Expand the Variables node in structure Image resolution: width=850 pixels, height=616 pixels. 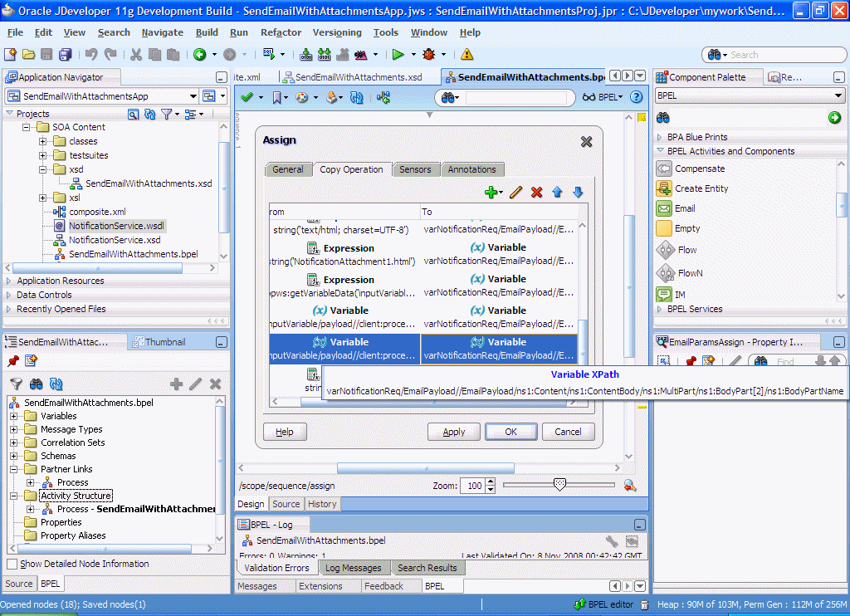click(x=13, y=416)
